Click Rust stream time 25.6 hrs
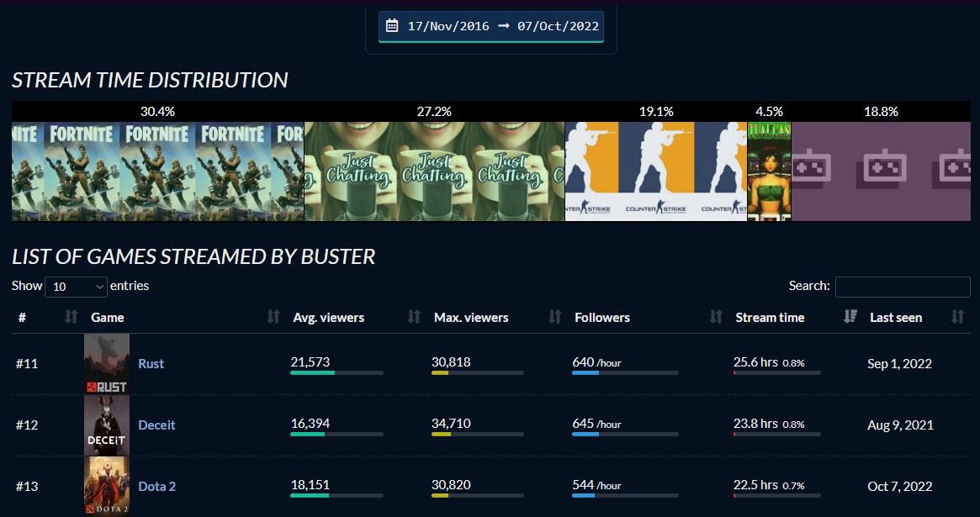This screenshot has width=980, height=517. 755,361
